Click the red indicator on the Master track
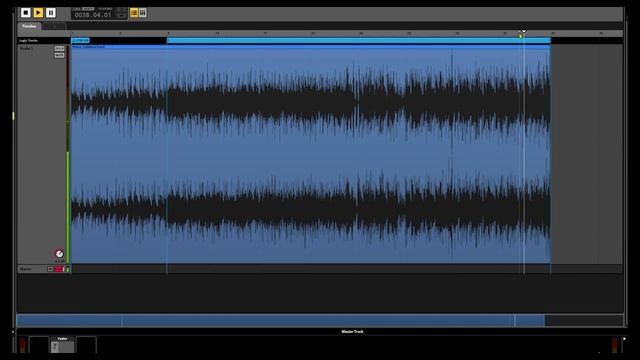 click(x=59, y=269)
